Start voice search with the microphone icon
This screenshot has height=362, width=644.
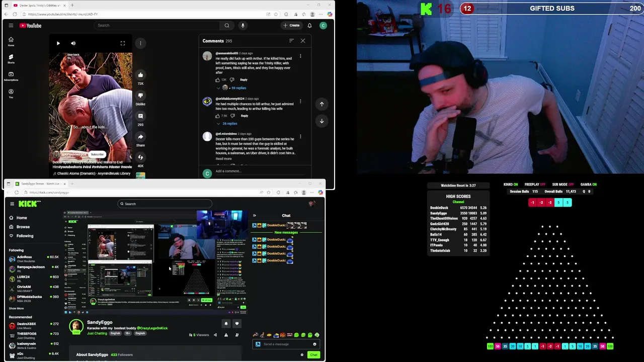click(243, 25)
